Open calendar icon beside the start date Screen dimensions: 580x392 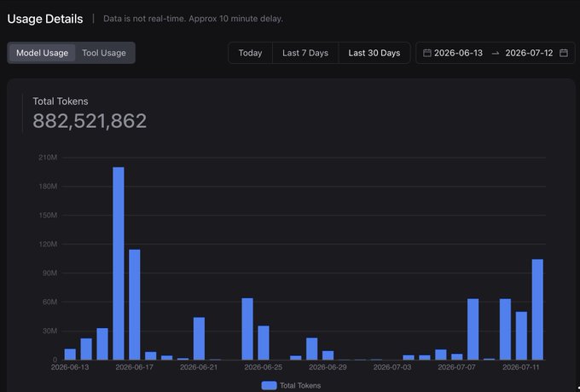[x=426, y=53]
